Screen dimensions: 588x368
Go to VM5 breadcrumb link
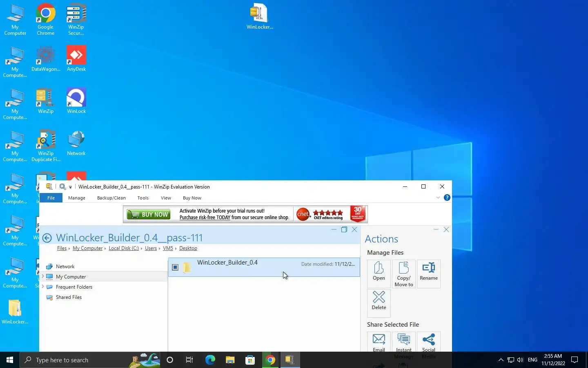coord(168,248)
